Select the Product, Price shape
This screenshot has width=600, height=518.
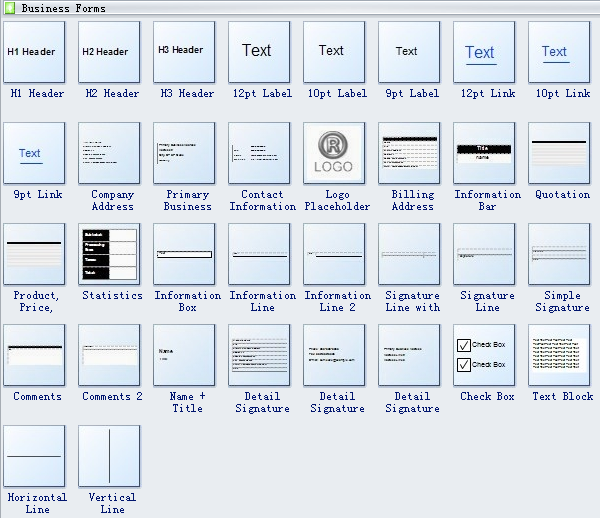[34, 254]
